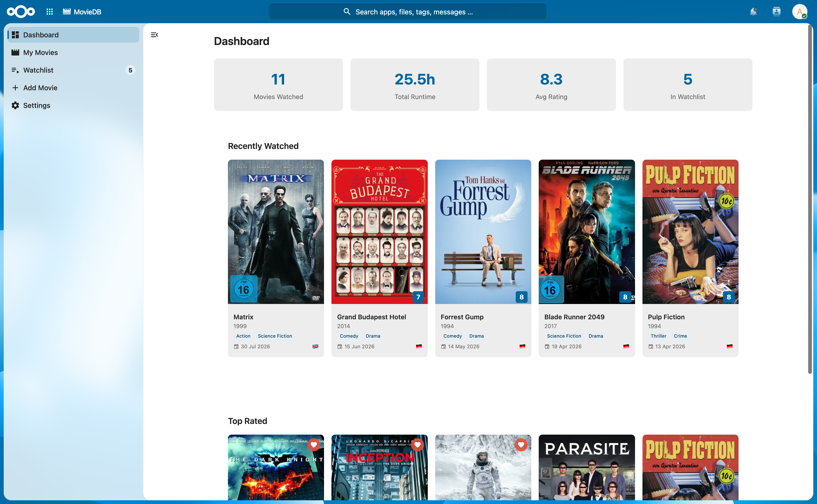817x504 pixels.
Task: Click the page vertical scrollbar
Action: [x=810, y=199]
